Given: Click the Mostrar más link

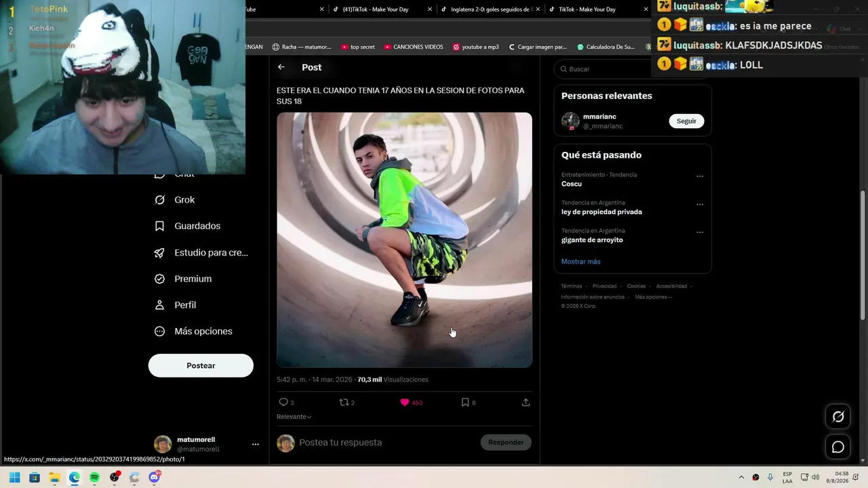Looking at the screenshot, I should 580,262.
